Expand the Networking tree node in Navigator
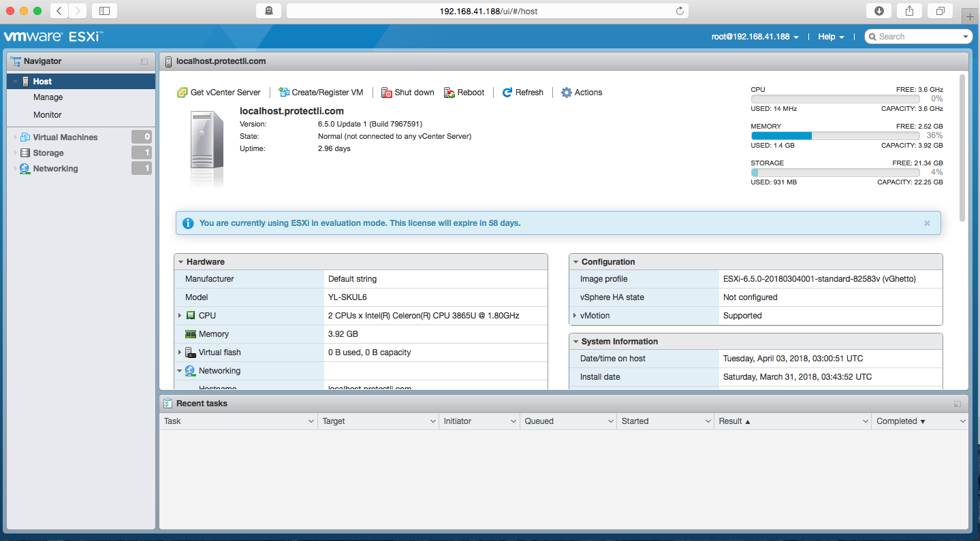Image resolution: width=980 pixels, height=541 pixels. 15,169
